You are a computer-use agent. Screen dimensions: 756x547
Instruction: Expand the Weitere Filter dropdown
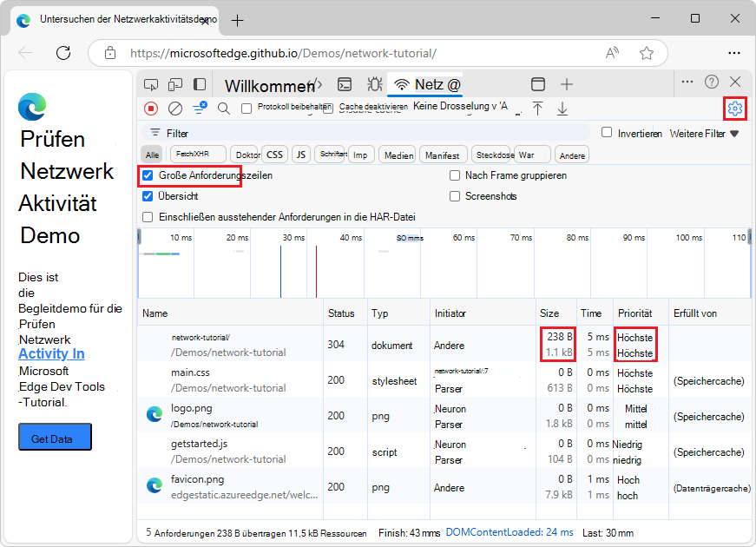point(704,134)
